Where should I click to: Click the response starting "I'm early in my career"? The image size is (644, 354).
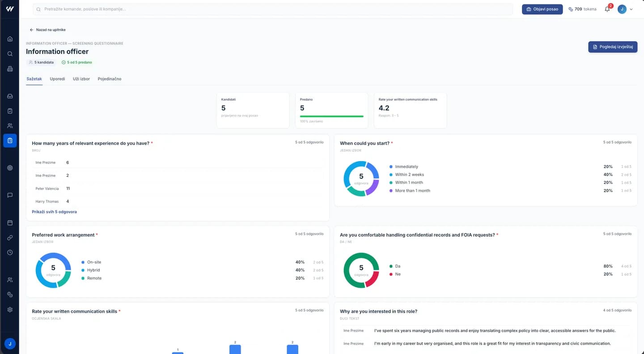pyautogui.click(x=492, y=344)
